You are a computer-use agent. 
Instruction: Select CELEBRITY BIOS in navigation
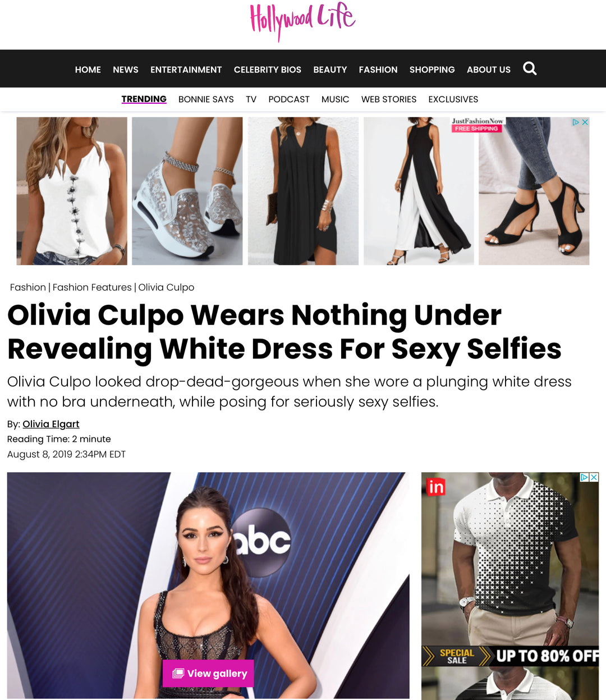click(268, 70)
